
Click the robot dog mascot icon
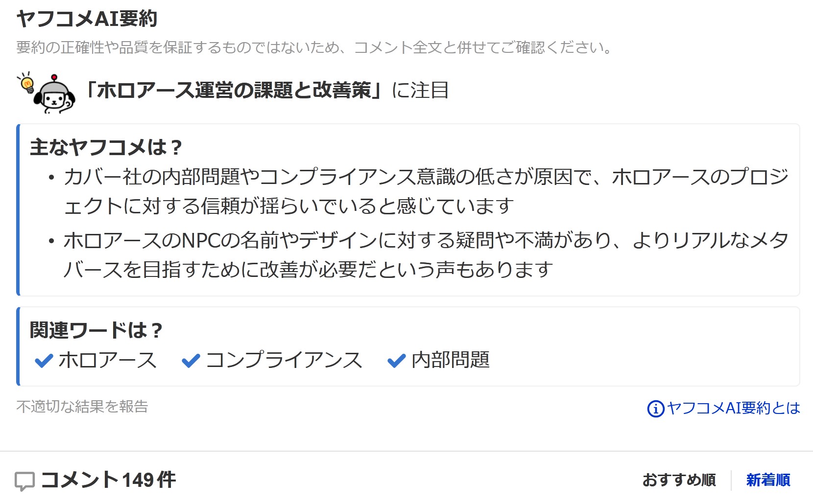coord(55,95)
